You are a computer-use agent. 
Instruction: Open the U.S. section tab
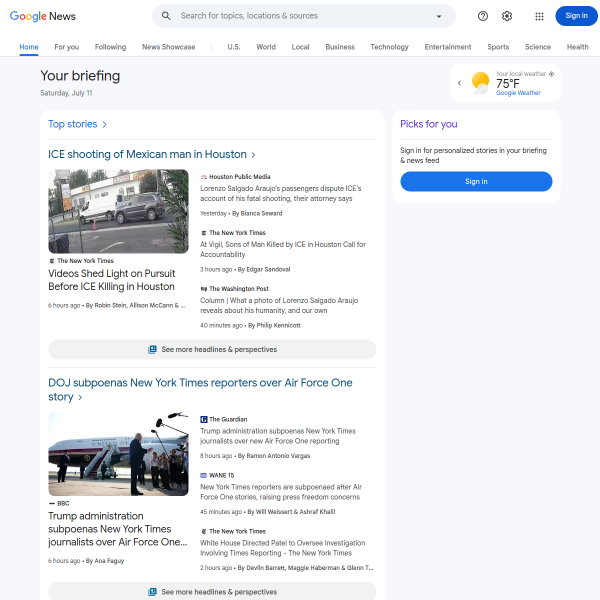tap(234, 47)
